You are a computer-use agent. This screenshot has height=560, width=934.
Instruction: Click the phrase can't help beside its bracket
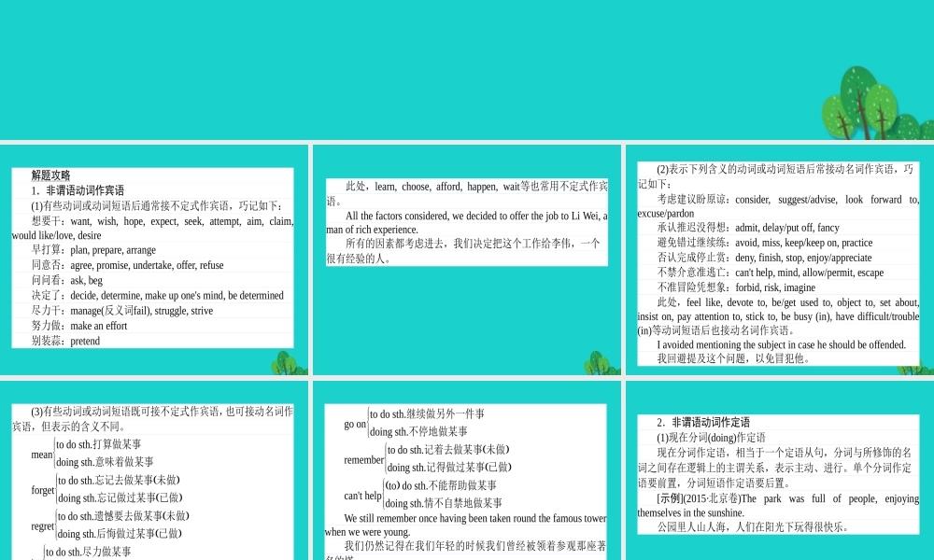362,496
